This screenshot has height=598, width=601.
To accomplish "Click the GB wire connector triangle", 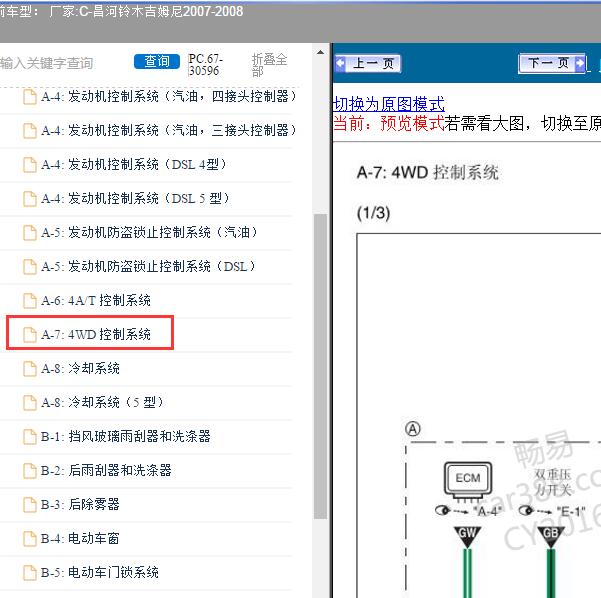I will click(x=551, y=536).
